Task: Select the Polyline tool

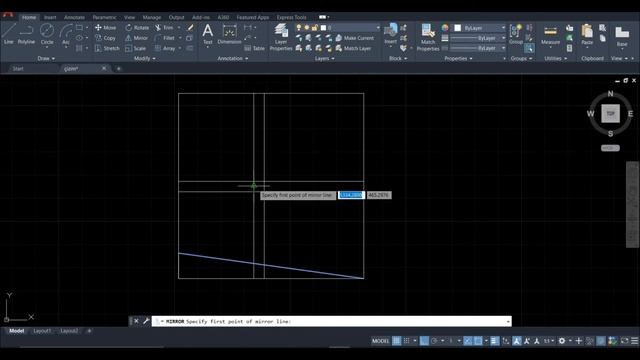Action: (x=26, y=34)
